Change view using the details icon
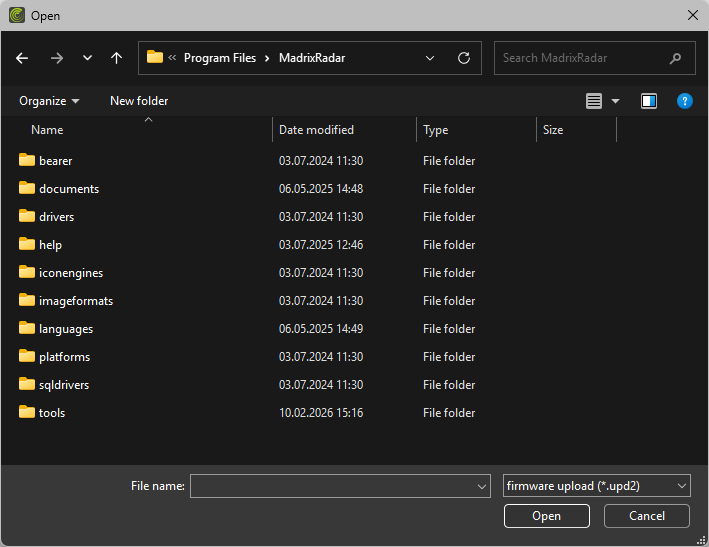 coord(594,101)
